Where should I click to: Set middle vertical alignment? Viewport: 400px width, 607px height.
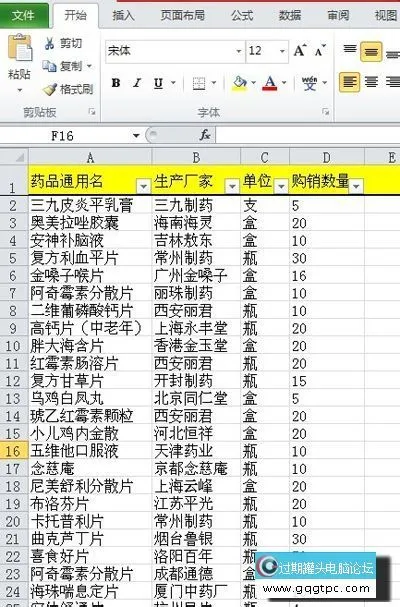point(371,51)
